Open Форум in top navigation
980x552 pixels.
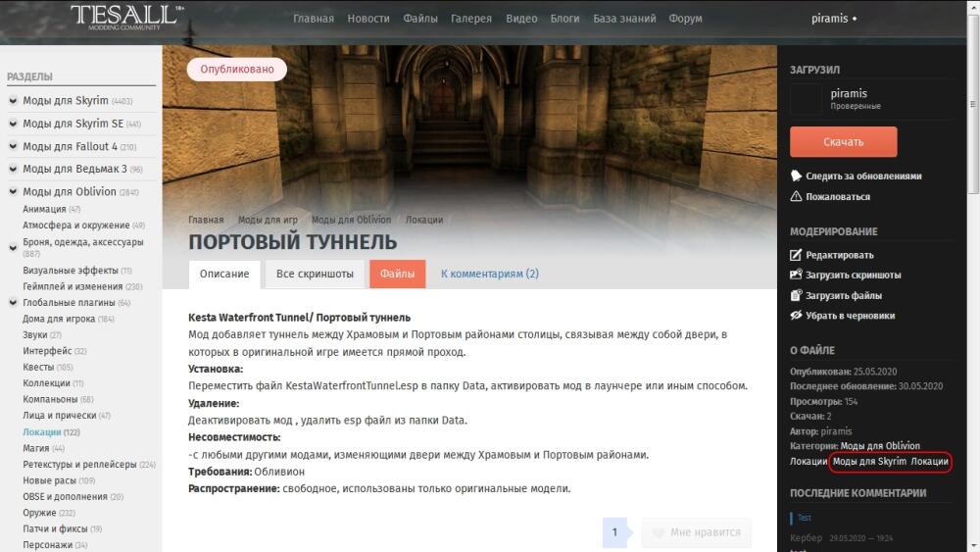(x=685, y=18)
